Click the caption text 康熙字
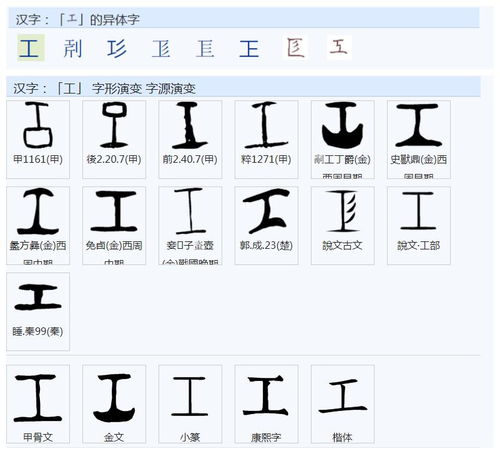The height and width of the screenshot is (454, 500). point(266,437)
